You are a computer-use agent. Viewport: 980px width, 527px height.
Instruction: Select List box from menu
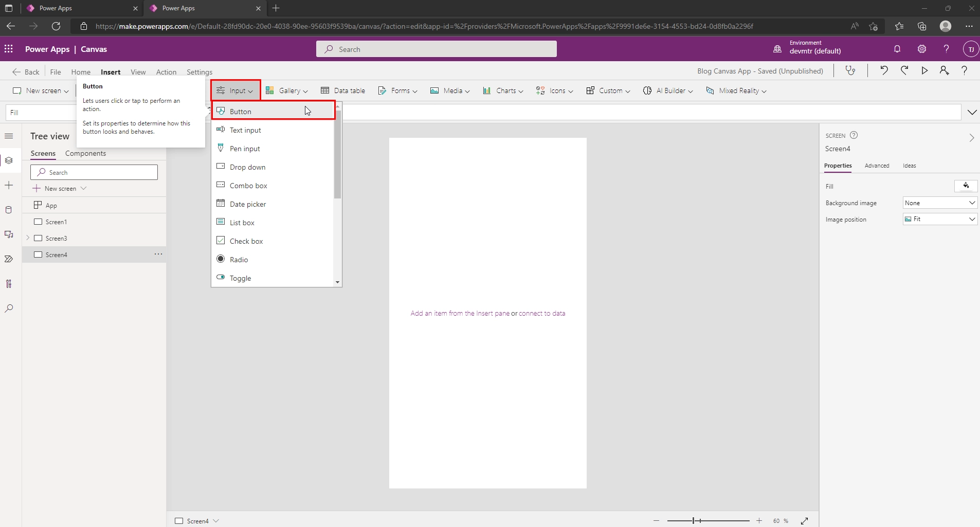[273, 223]
